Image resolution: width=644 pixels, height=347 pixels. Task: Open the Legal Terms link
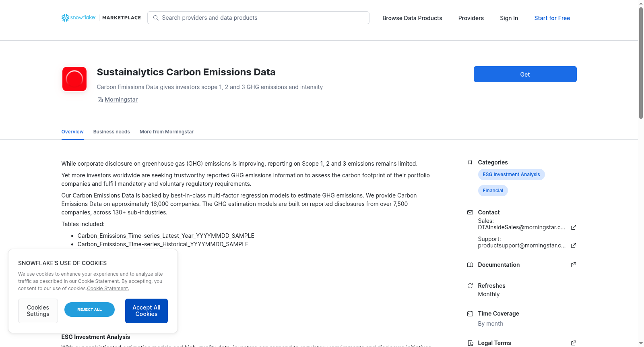494,343
